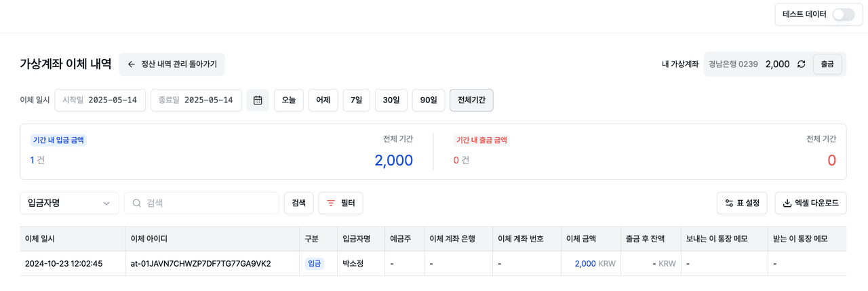Select the 7일 period option

click(x=356, y=100)
